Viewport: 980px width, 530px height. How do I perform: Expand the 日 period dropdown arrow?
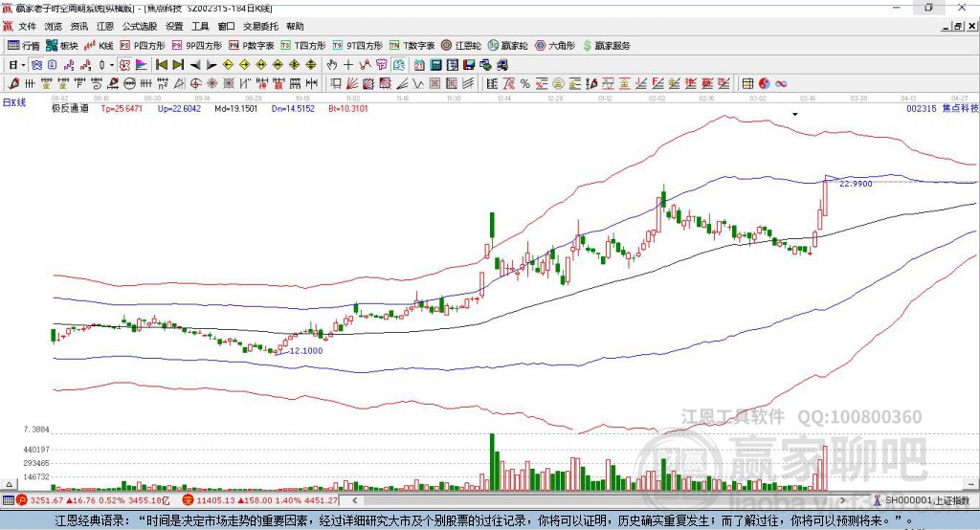pos(23,65)
